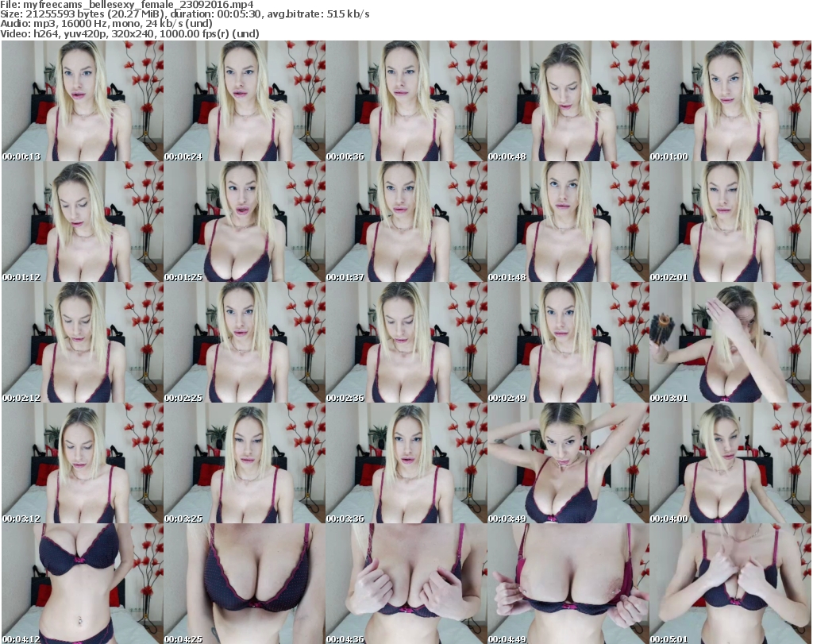
Task: Open the hair brushing frame at 00:03:01
Action: click(730, 342)
